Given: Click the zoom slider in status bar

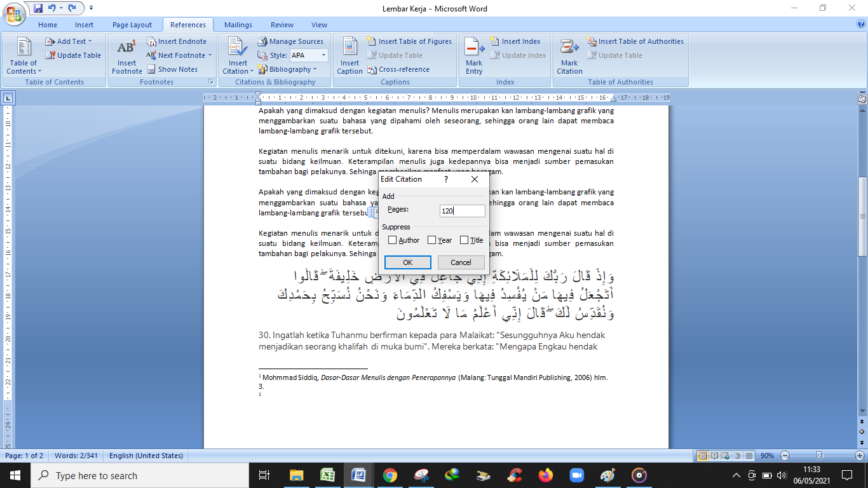Looking at the screenshot, I should tap(819, 456).
